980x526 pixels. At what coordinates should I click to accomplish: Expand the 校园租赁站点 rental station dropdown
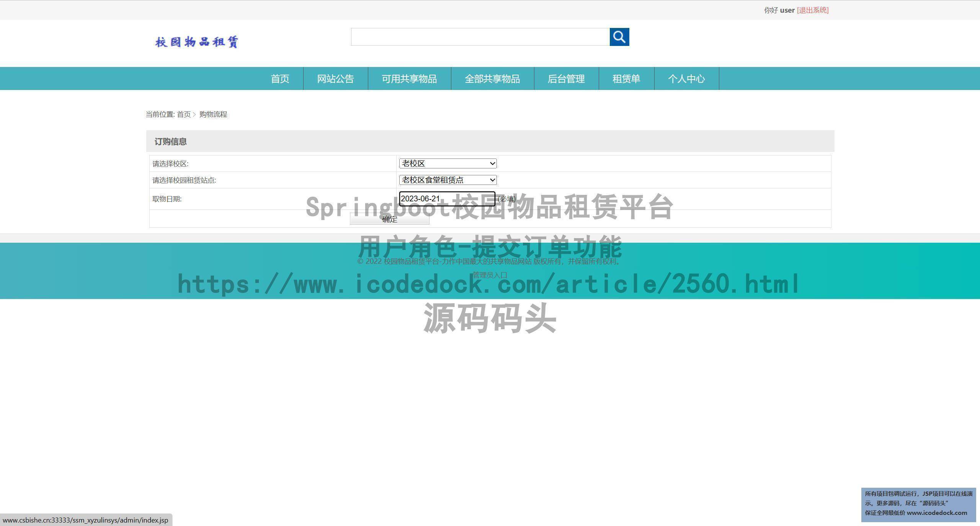pos(448,180)
